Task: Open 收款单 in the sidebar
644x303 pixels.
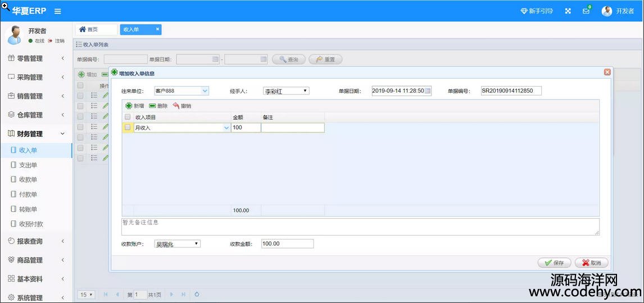Action: click(36, 180)
